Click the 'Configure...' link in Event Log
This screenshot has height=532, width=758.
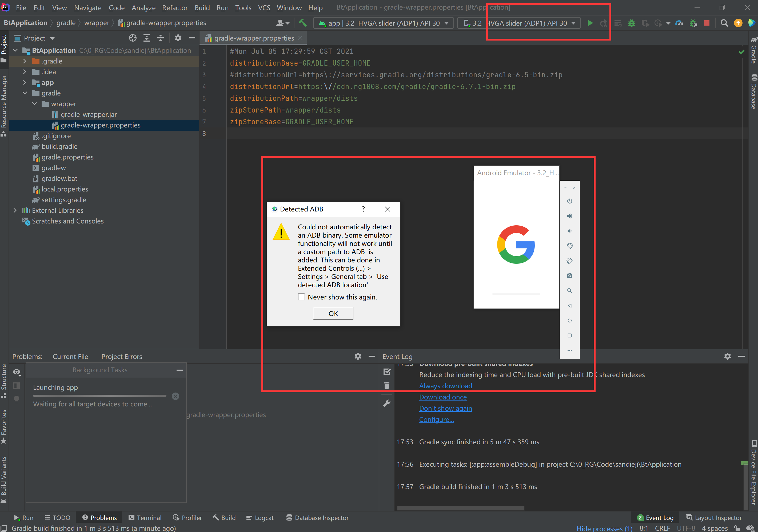pyautogui.click(x=436, y=419)
